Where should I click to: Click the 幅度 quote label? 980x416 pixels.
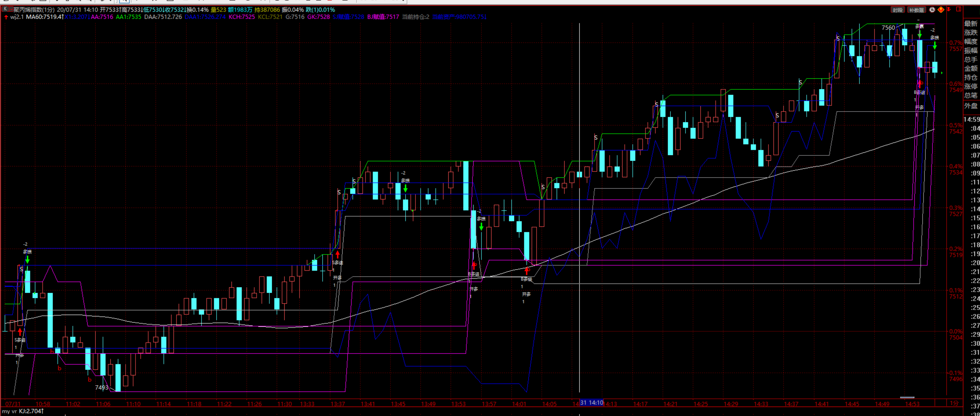(x=971, y=42)
